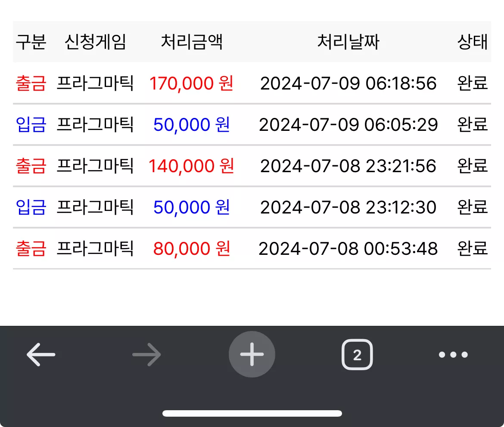Select the 신청게임 column header

coord(95,42)
